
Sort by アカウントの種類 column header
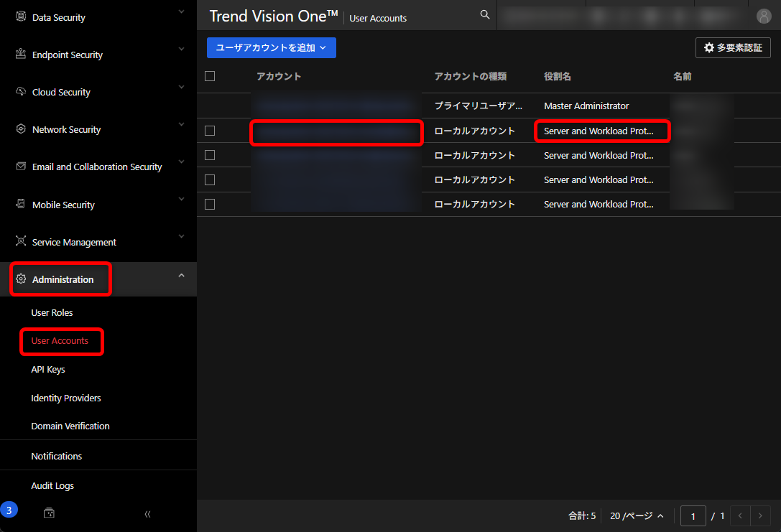coord(470,76)
